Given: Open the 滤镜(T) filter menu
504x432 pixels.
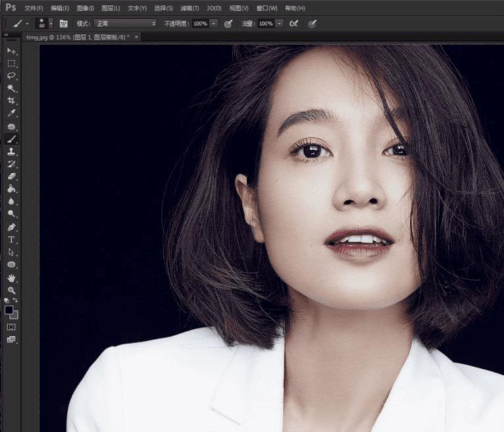Looking at the screenshot, I should pyautogui.click(x=189, y=8).
